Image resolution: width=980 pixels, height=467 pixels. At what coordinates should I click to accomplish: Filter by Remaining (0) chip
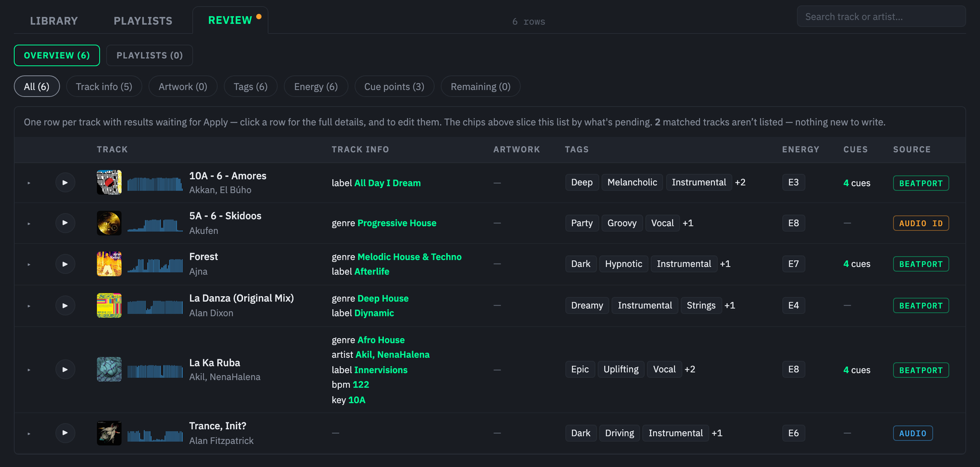click(x=480, y=86)
